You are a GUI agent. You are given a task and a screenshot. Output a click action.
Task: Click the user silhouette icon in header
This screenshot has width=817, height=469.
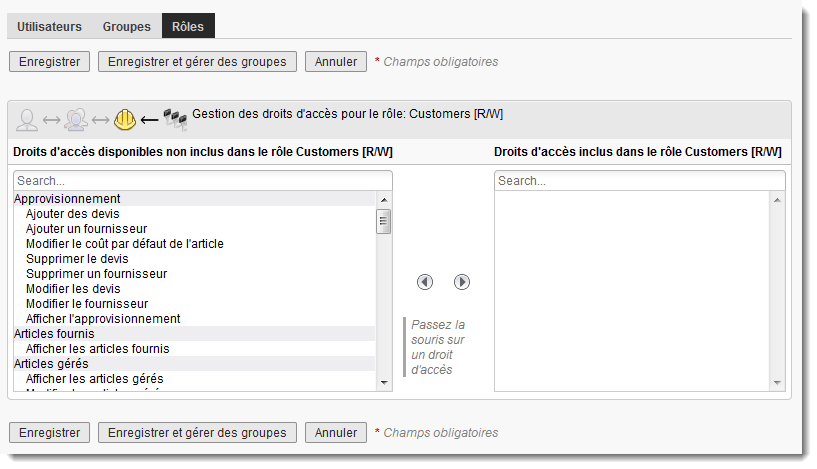click(27, 120)
